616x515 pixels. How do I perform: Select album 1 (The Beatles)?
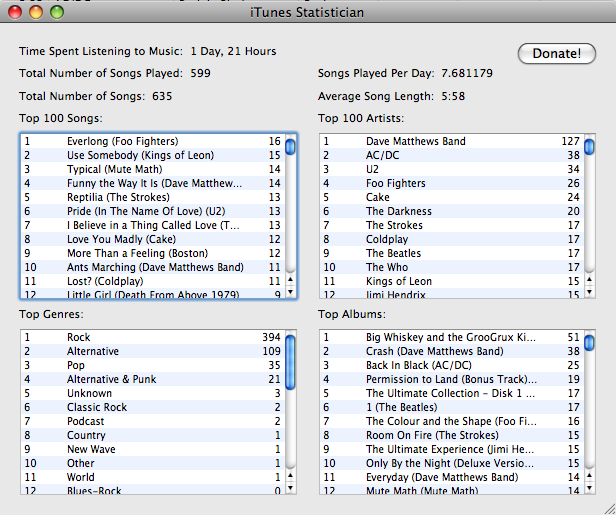coord(452,407)
